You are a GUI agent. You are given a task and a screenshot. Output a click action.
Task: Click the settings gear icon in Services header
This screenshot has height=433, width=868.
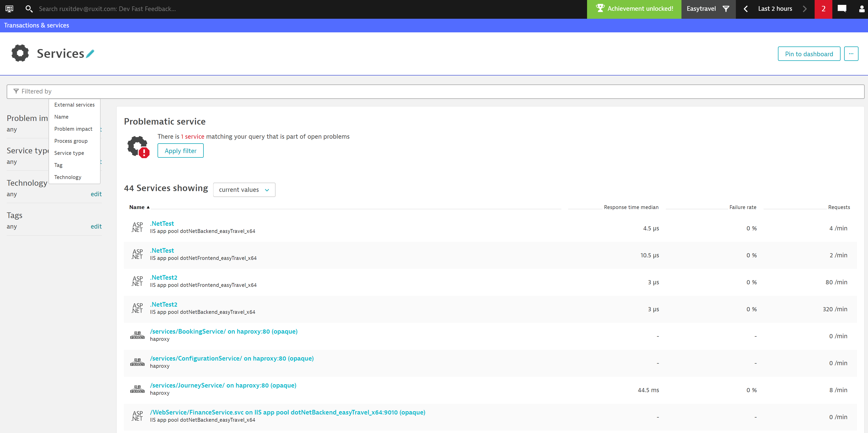tap(21, 53)
